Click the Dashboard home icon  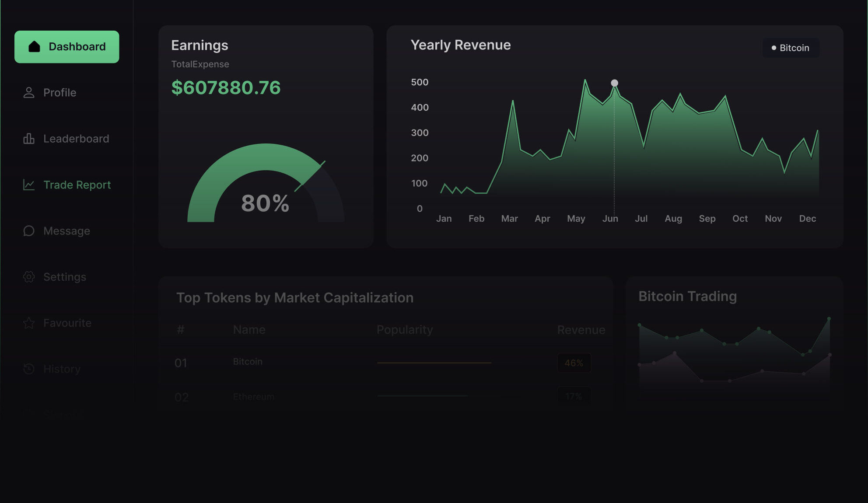34,47
